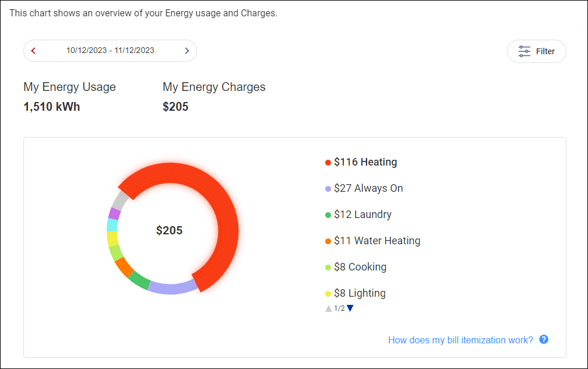
Task: Toggle the $27 Always On legend entry
Action: click(364, 188)
